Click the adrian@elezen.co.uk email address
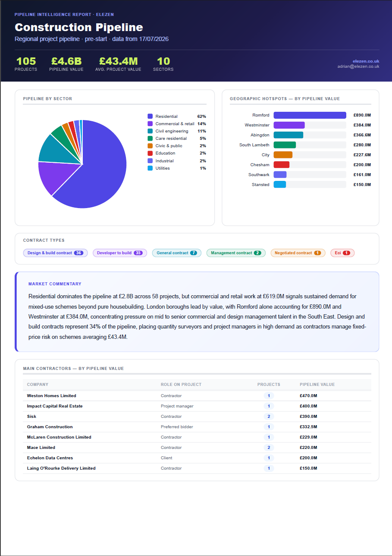Image resolution: width=392 pixels, height=556 pixels. (358, 66)
